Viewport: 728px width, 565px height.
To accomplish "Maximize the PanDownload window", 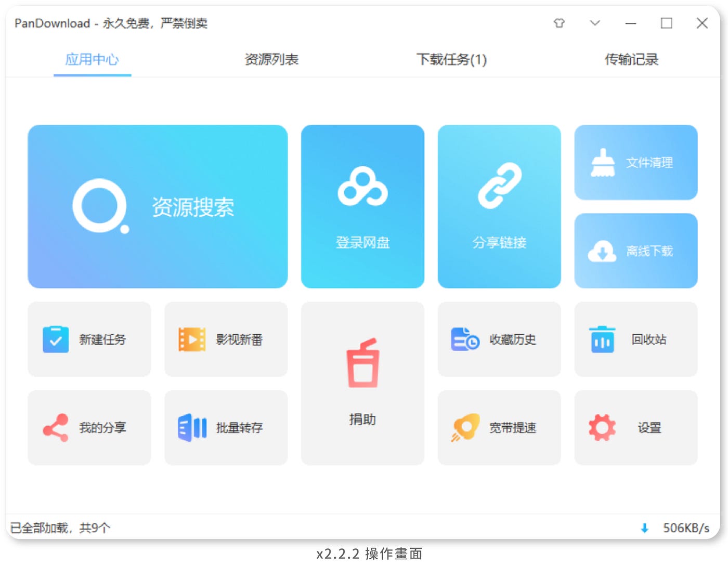I will [666, 23].
